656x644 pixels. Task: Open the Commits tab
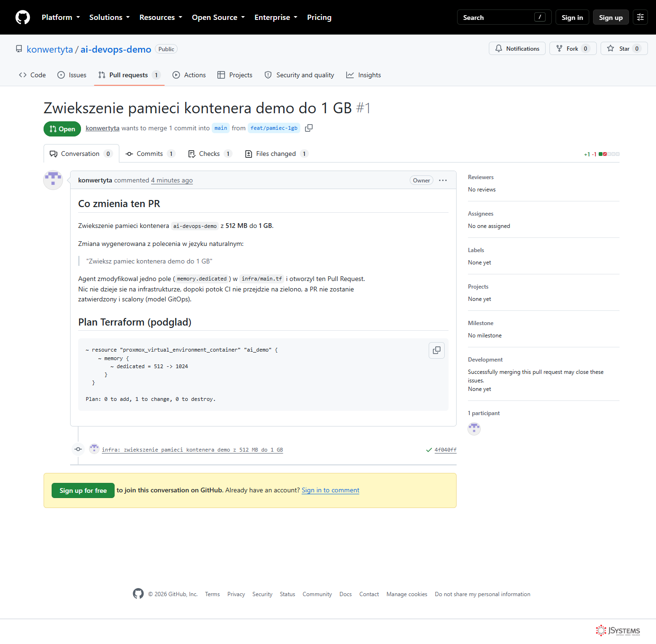(x=150, y=154)
